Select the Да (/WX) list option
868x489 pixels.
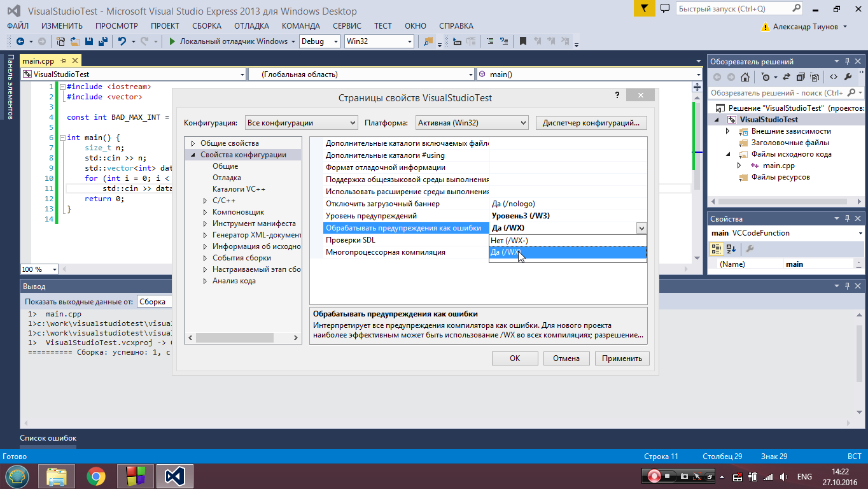click(568, 252)
